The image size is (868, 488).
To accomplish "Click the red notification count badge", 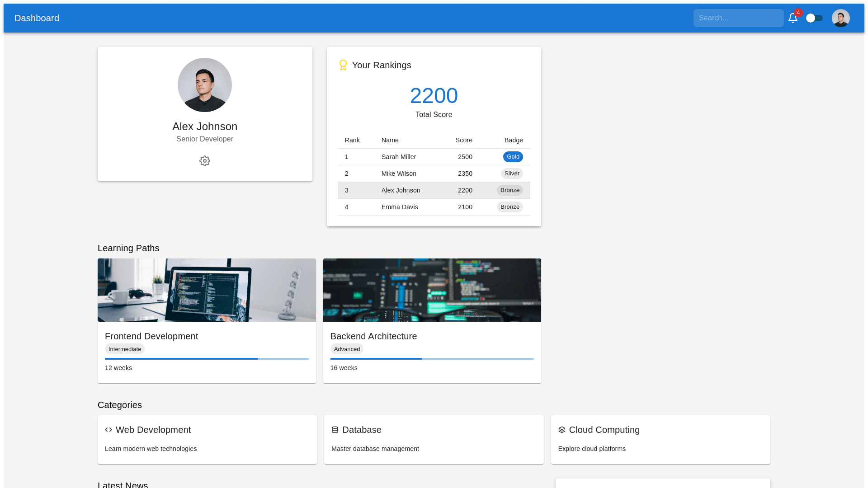I will [798, 13].
